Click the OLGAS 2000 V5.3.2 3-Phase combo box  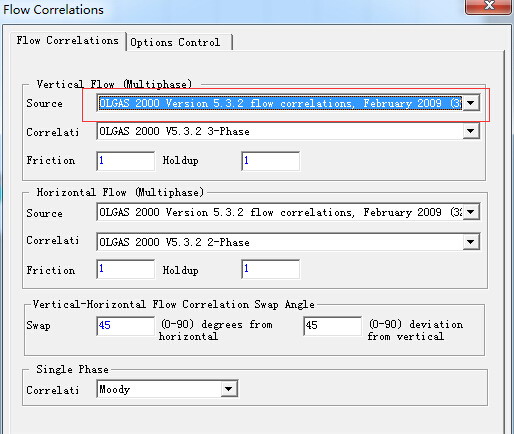(288, 131)
